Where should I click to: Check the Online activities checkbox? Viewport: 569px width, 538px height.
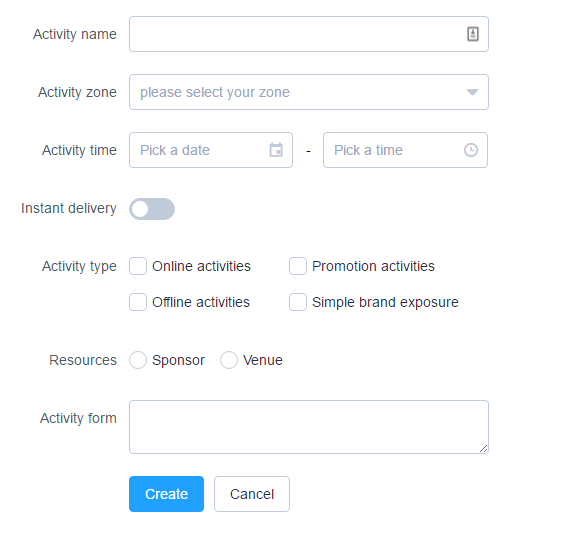click(138, 266)
